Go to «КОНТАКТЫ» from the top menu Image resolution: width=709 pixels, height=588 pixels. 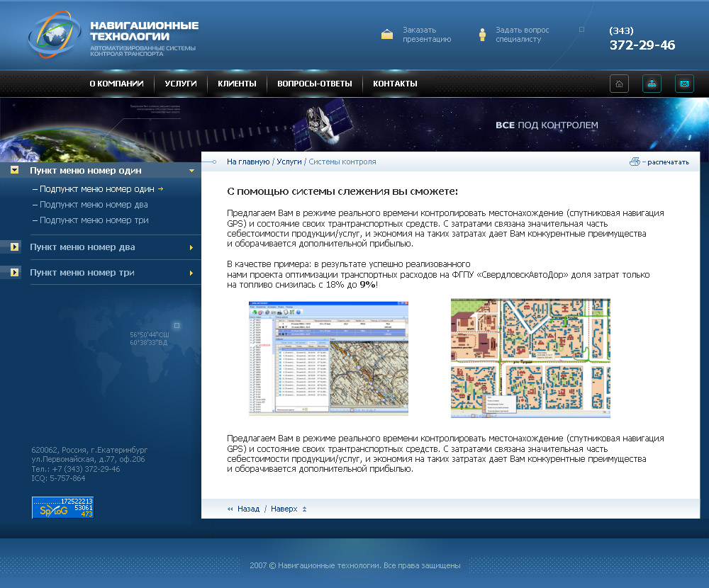click(394, 83)
